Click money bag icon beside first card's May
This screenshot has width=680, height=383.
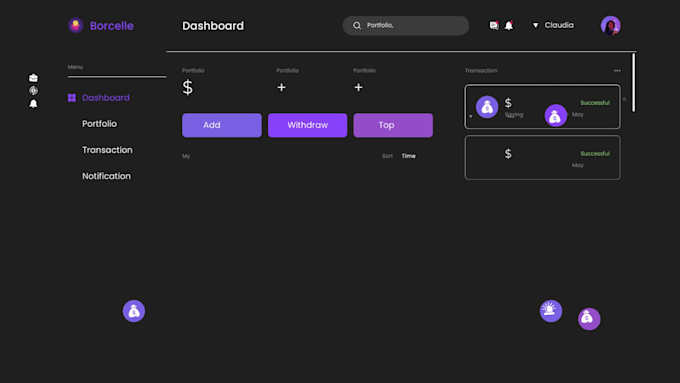click(556, 115)
